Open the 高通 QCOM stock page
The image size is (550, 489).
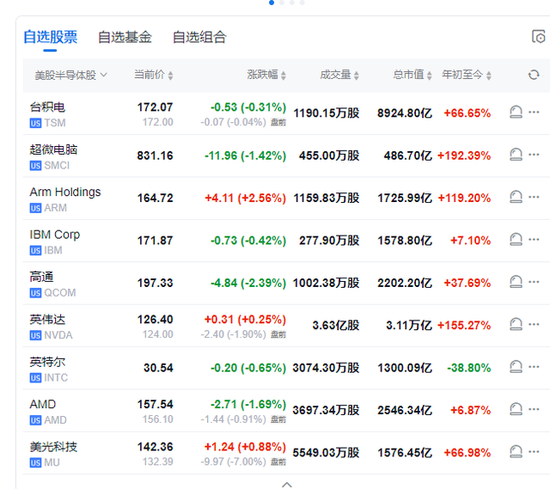(53, 284)
